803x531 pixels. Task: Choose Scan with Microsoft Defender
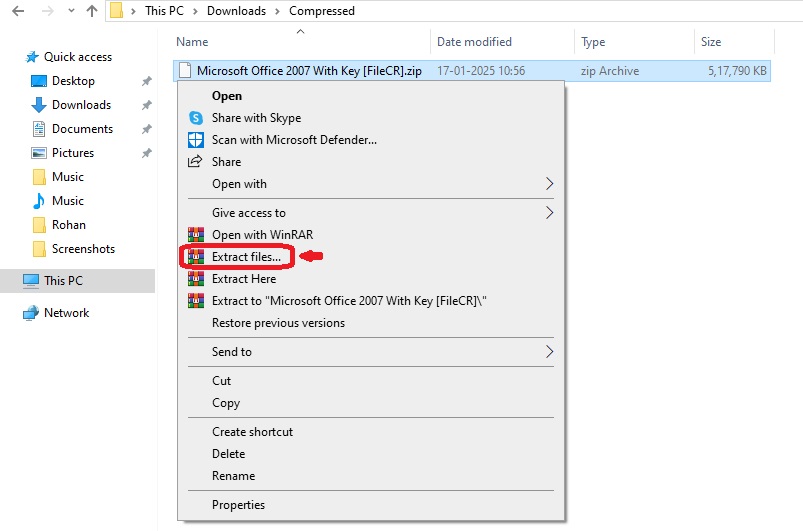pyautogui.click(x=294, y=140)
